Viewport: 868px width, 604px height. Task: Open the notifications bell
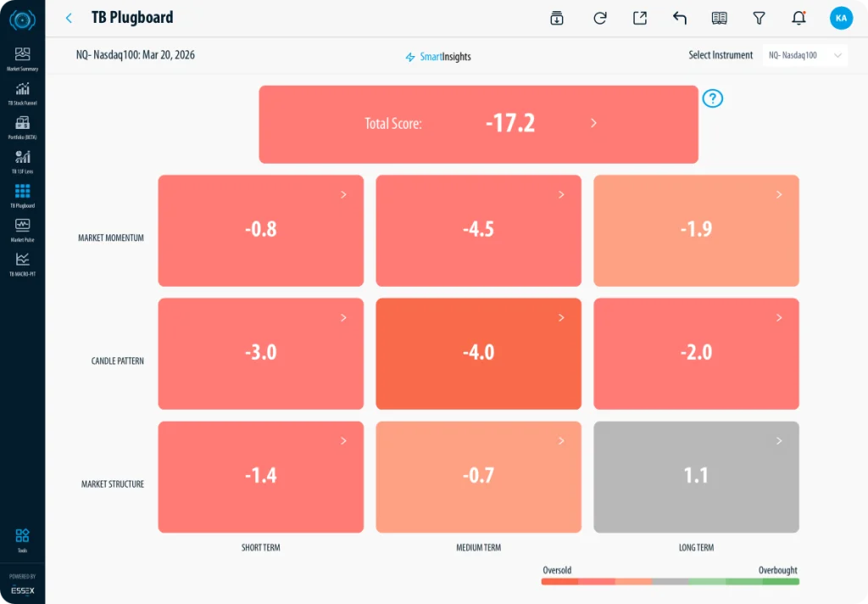click(x=798, y=18)
